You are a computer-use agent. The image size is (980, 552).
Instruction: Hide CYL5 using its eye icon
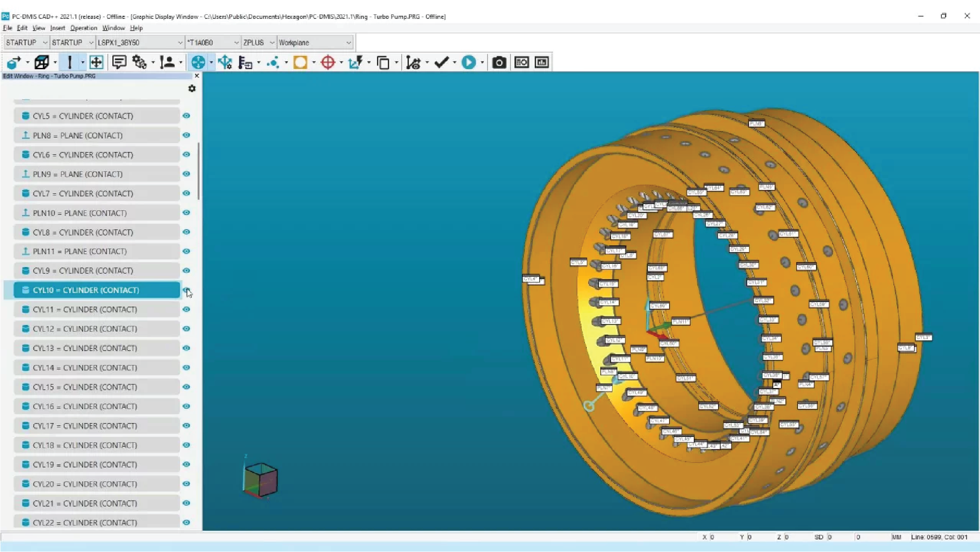186,116
